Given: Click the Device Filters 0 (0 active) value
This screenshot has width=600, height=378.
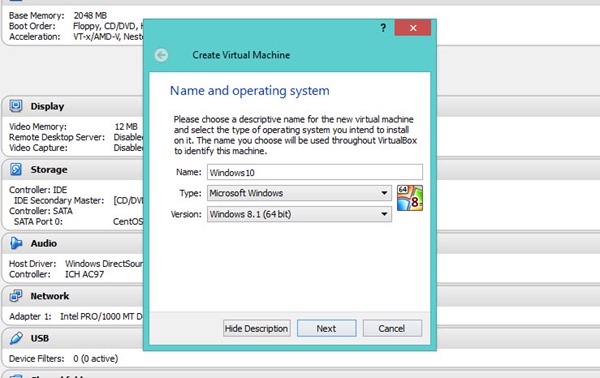Looking at the screenshot, I should [96, 359].
